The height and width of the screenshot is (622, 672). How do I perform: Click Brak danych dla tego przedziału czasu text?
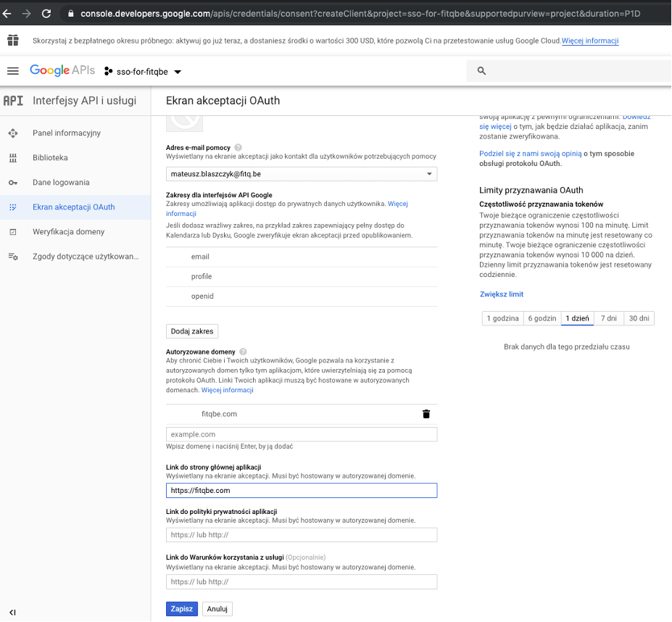pyautogui.click(x=567, y=347)
